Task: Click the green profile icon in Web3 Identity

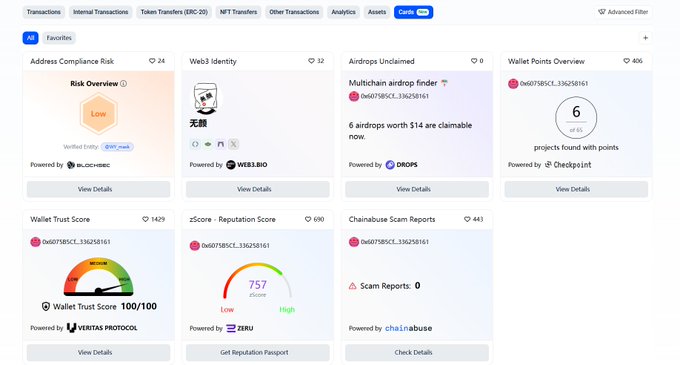Action: coord(208,144)
